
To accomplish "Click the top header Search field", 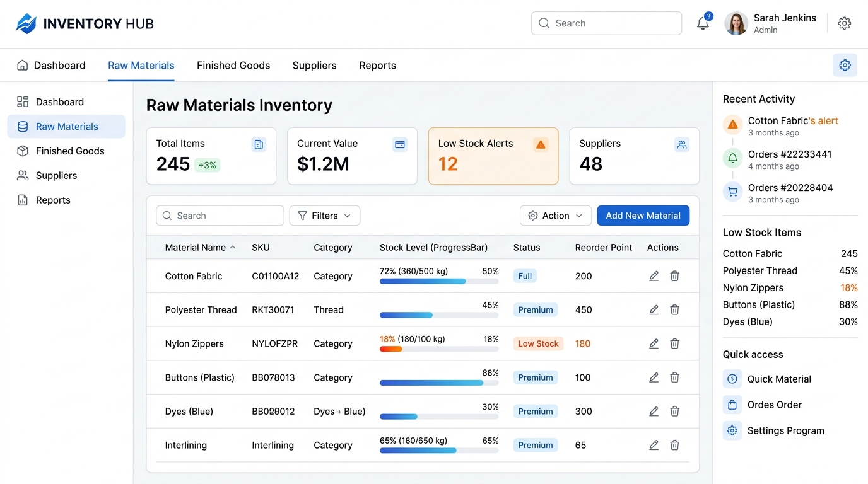I will [x=606, y=23].
